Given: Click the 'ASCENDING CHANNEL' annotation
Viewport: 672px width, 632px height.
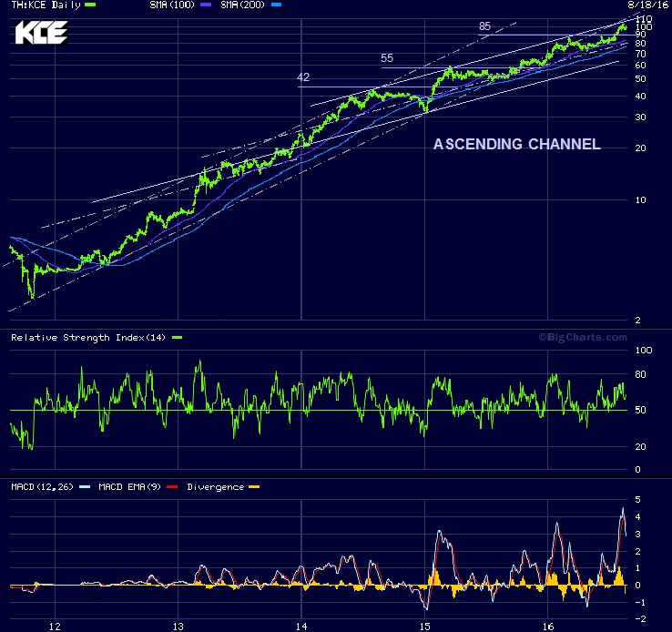Looking at the screenshot, I should (x=517, y=144).
